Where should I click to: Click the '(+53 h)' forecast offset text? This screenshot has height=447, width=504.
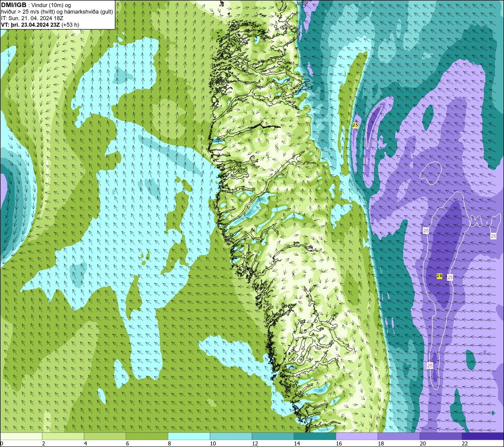click(70, 25)
